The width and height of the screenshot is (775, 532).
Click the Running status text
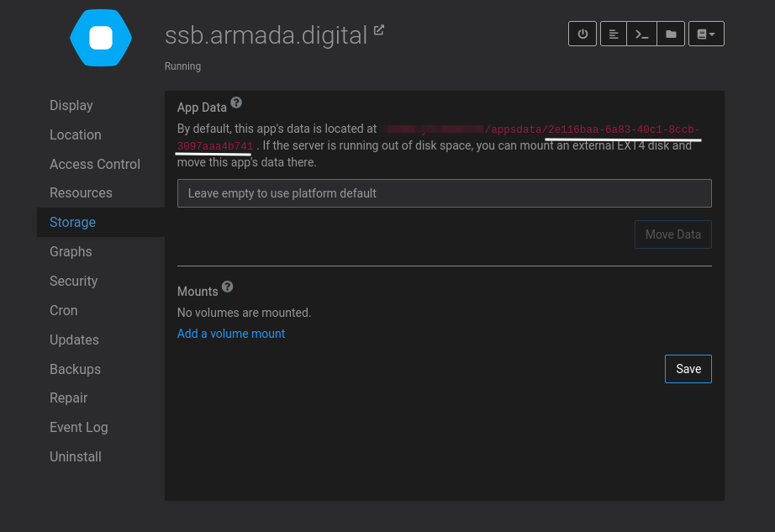coord(183,66)
